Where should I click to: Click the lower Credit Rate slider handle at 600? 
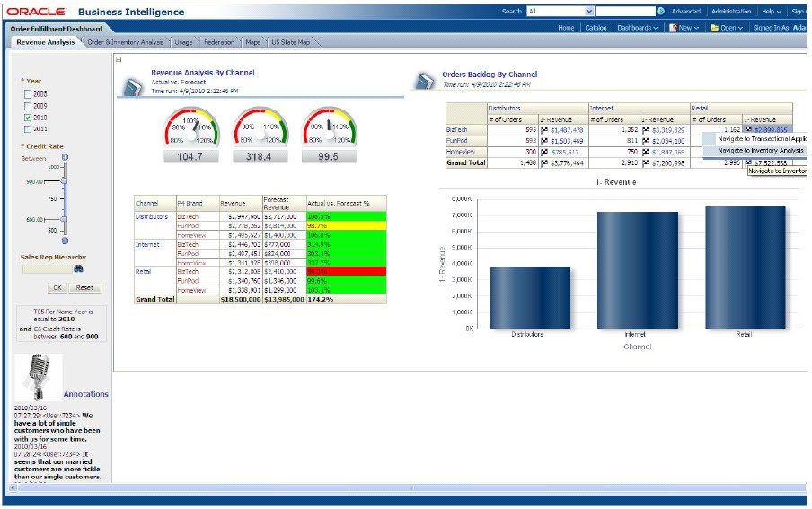tap(64, 219)
